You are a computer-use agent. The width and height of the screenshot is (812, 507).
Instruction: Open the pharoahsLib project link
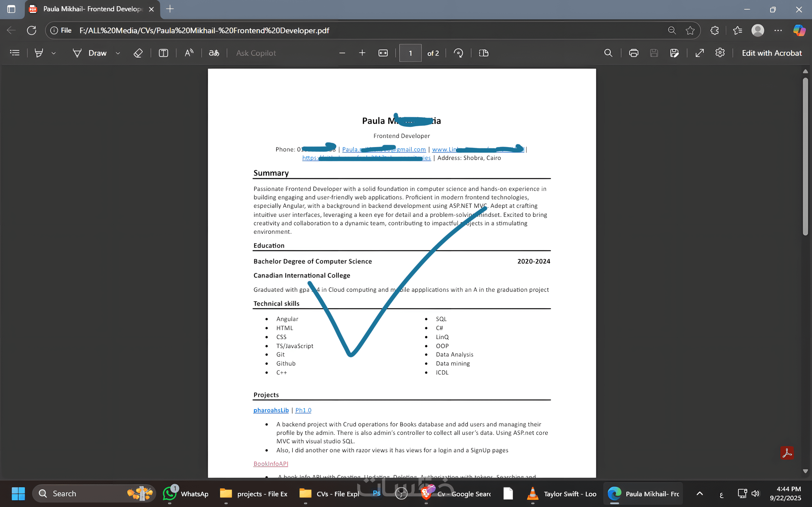271,410
